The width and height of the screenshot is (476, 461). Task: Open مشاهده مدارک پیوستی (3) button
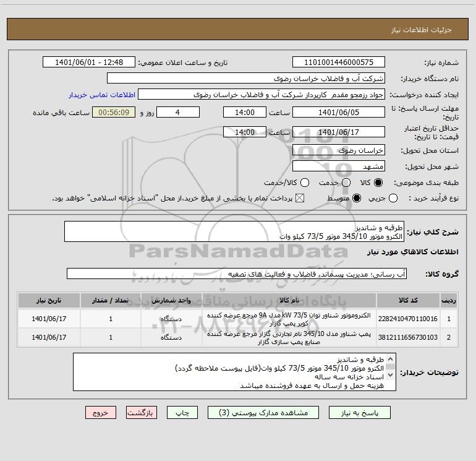tap(263, 413)
